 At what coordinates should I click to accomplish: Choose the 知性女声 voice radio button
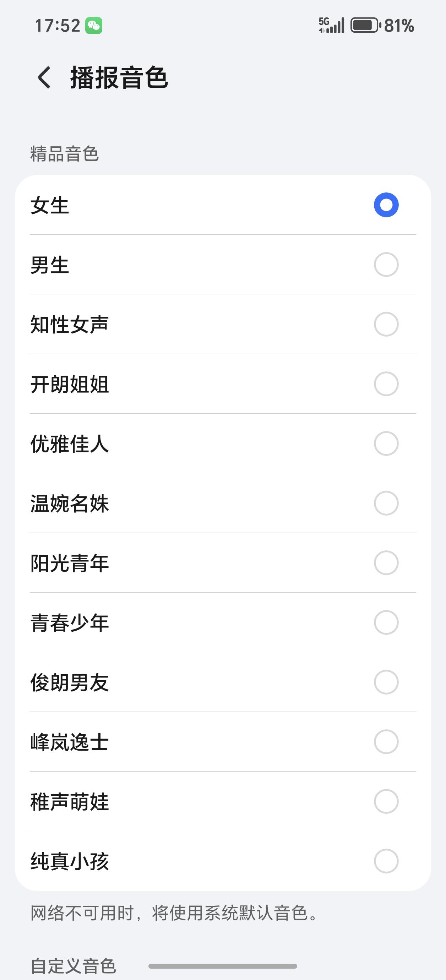(x=386, y=324)
